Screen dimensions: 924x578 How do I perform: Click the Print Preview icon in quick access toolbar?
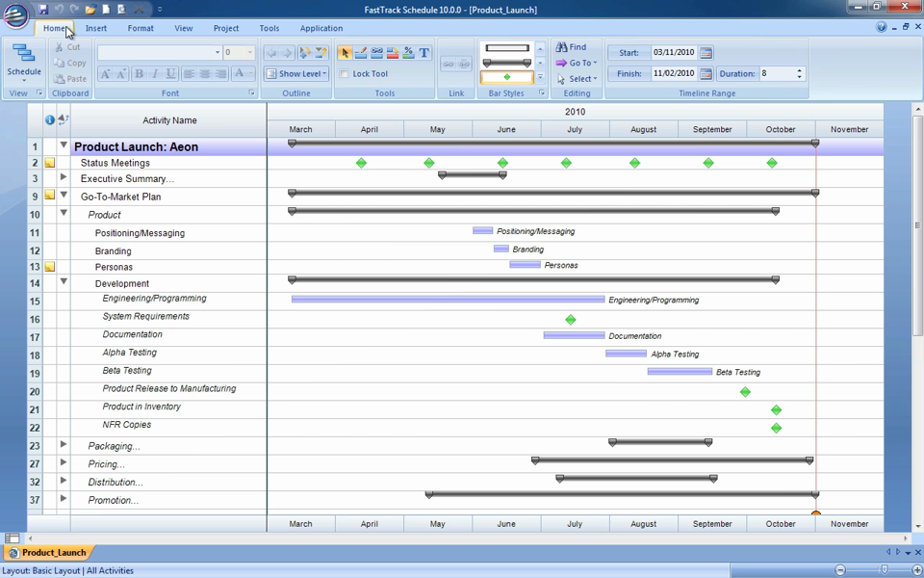pyautogui.click(x=121, y=9)
